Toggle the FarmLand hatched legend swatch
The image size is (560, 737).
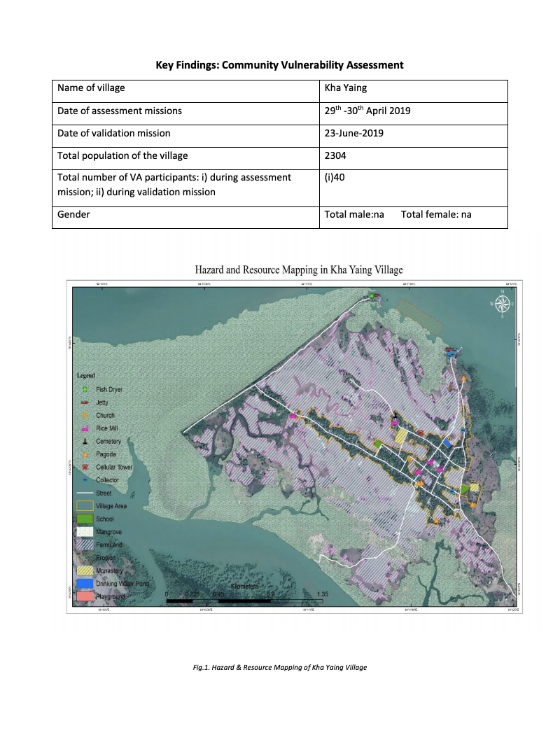85,545
